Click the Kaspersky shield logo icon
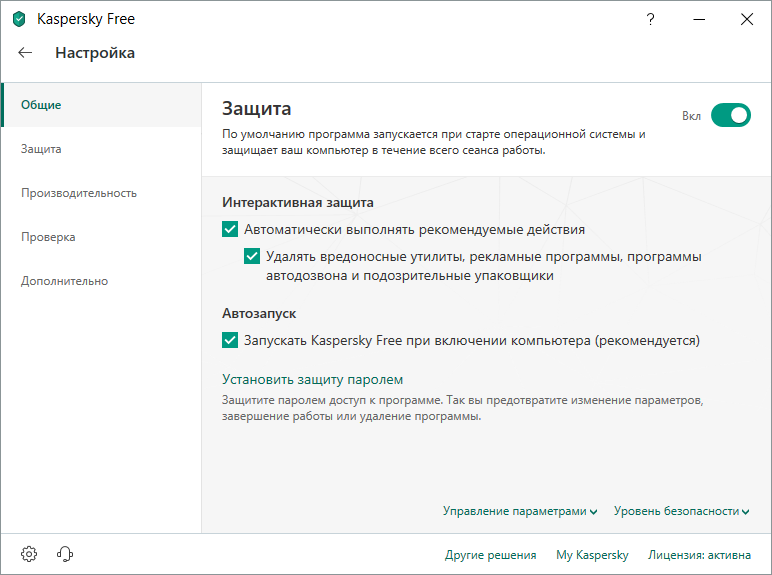 point(19,19)
